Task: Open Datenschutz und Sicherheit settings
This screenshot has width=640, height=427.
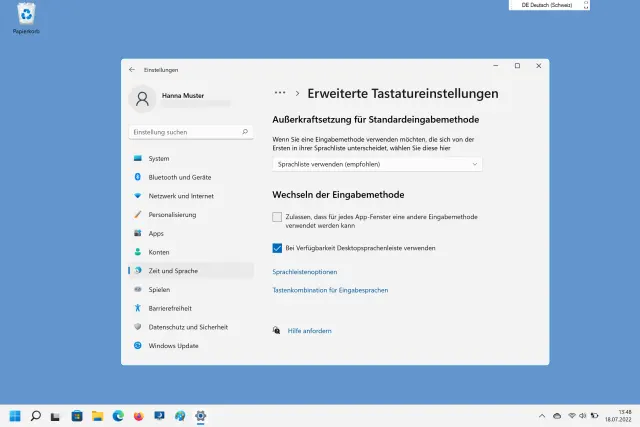Action: 191,327
